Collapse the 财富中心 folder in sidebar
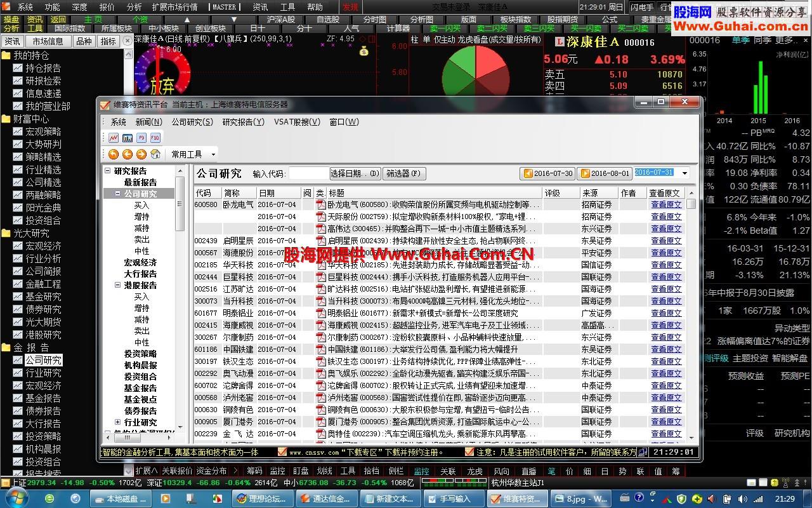812x508 pixels. (x=6, y=119)
